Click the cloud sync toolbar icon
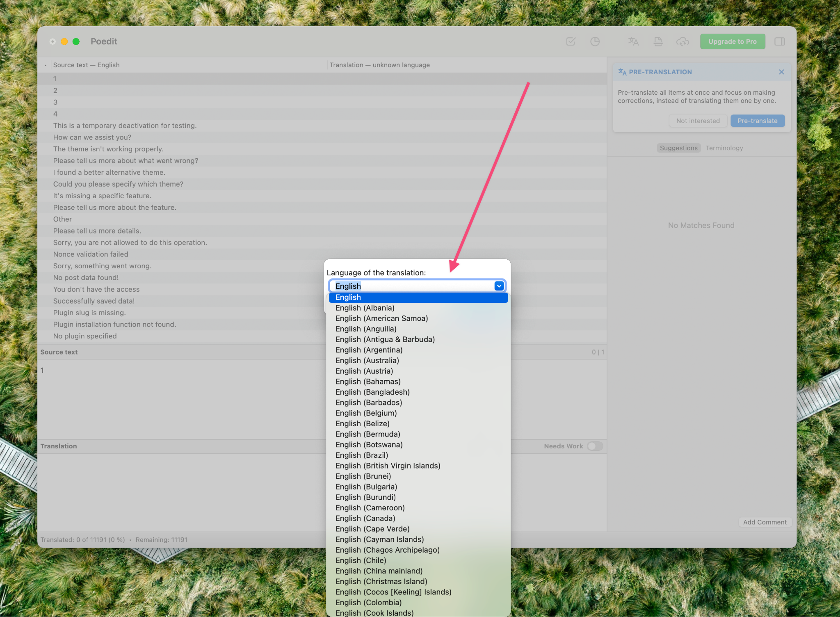840x617 pixels. (682, 41)
